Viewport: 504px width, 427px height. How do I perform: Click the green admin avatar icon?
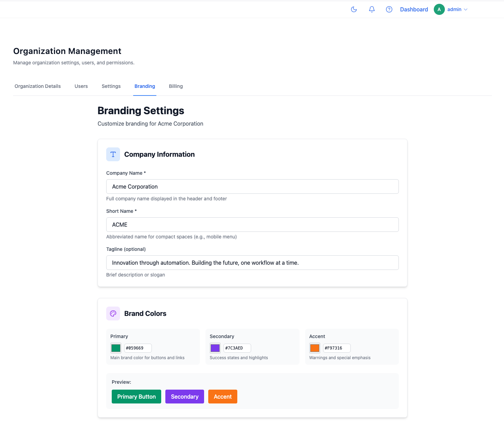pyautogui.click(x=439, y=9)
